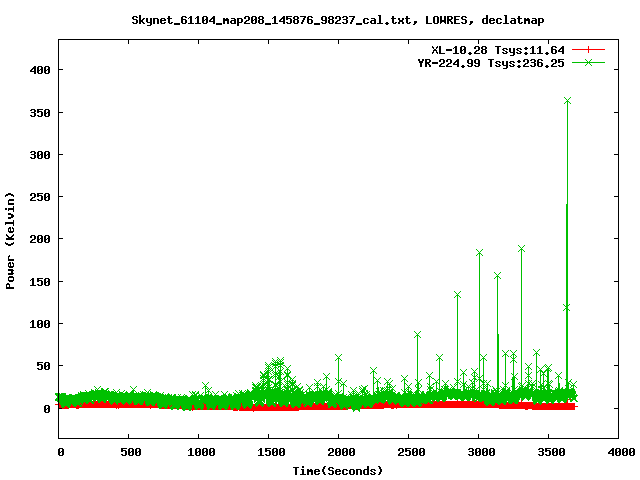This screenshot has width=640, height=480.
Task: Click the x-axis tick label 1500
Action: point(269,452)
